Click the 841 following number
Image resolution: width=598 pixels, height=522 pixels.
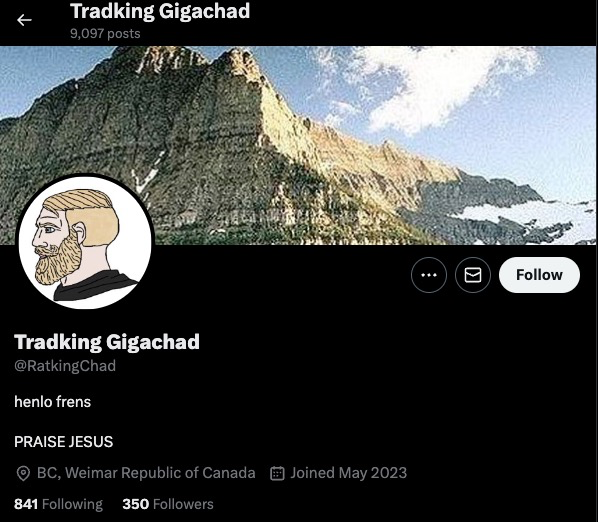(26, 504)
